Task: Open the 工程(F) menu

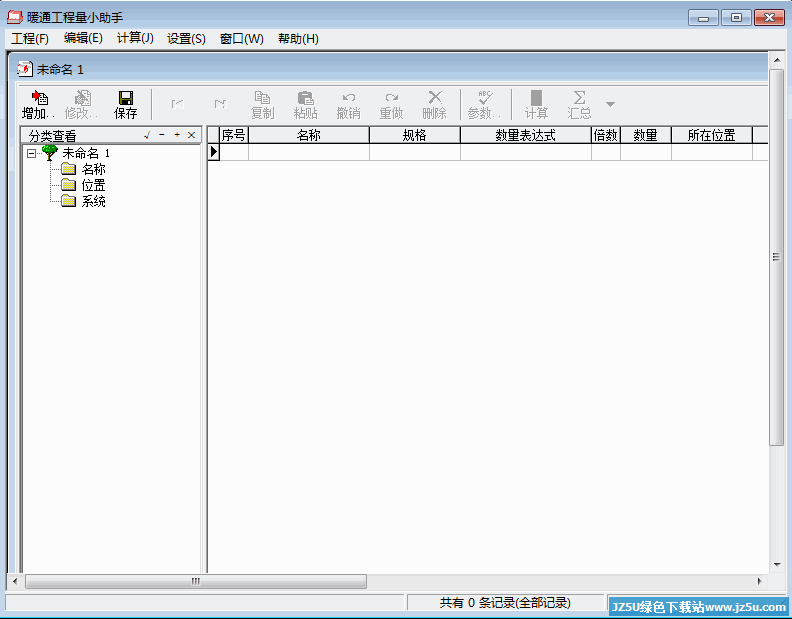Action: 30,38
